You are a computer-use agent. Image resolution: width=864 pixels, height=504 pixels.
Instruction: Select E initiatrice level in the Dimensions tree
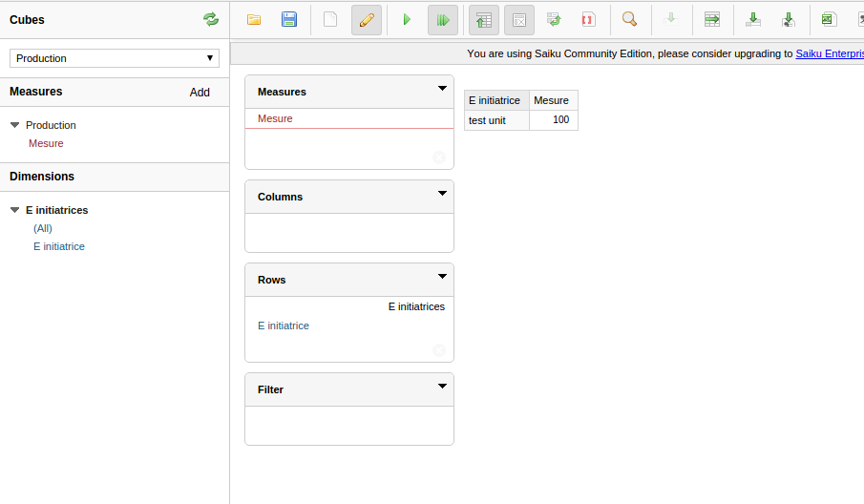[x=59, y=246]
